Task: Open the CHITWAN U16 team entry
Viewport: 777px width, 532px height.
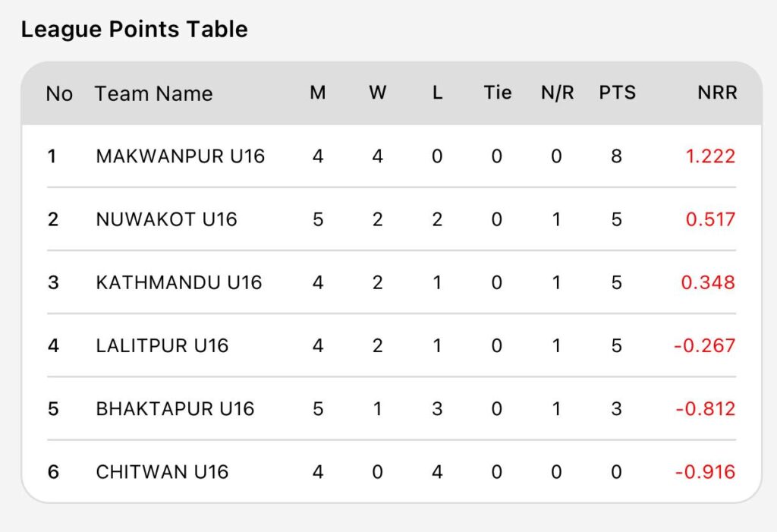Action: [x=162, y=471]
